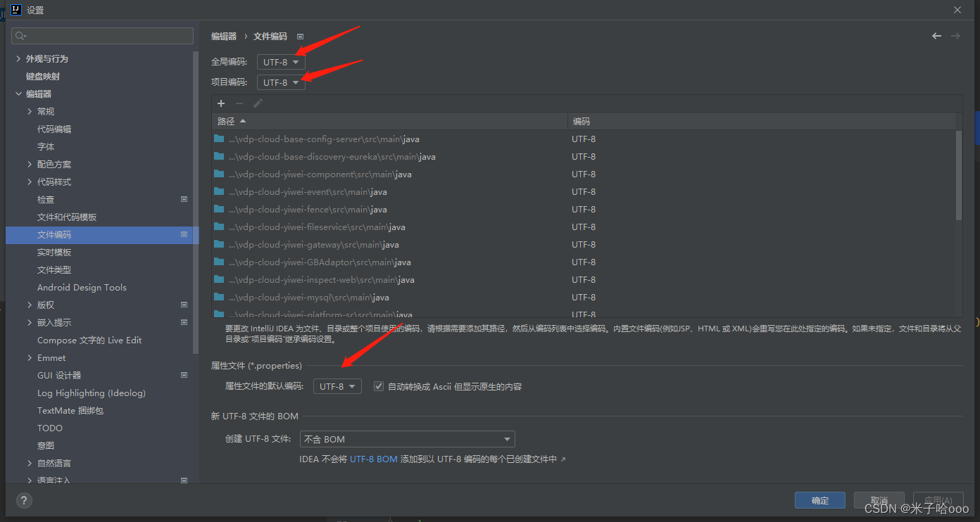Toggle 自动转换成 Ascii 但显示原生的内容 checkbox

379,386
